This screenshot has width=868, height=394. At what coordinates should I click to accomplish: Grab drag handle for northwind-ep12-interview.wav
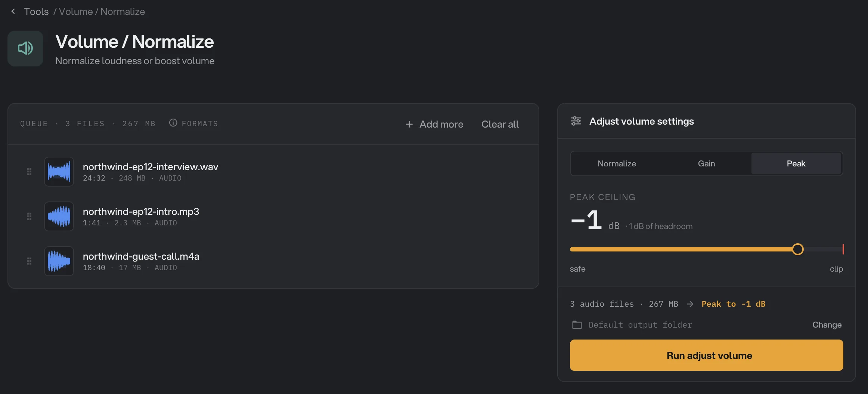[29, 172]
